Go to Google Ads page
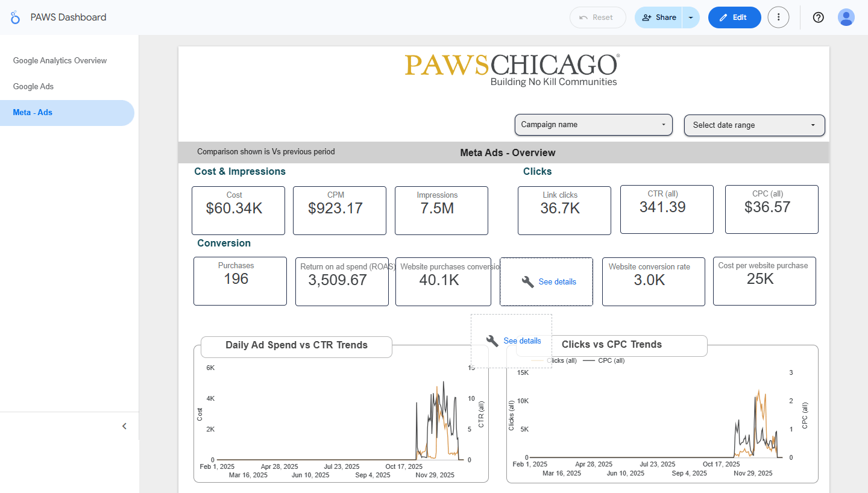Viewport: 868px width, 493px height. coord(34,87)
